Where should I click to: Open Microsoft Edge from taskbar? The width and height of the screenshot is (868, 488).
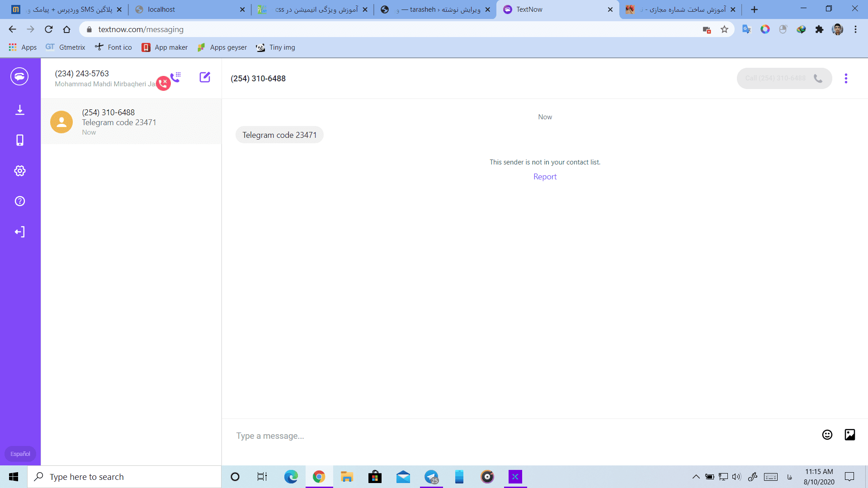point(291,477)
